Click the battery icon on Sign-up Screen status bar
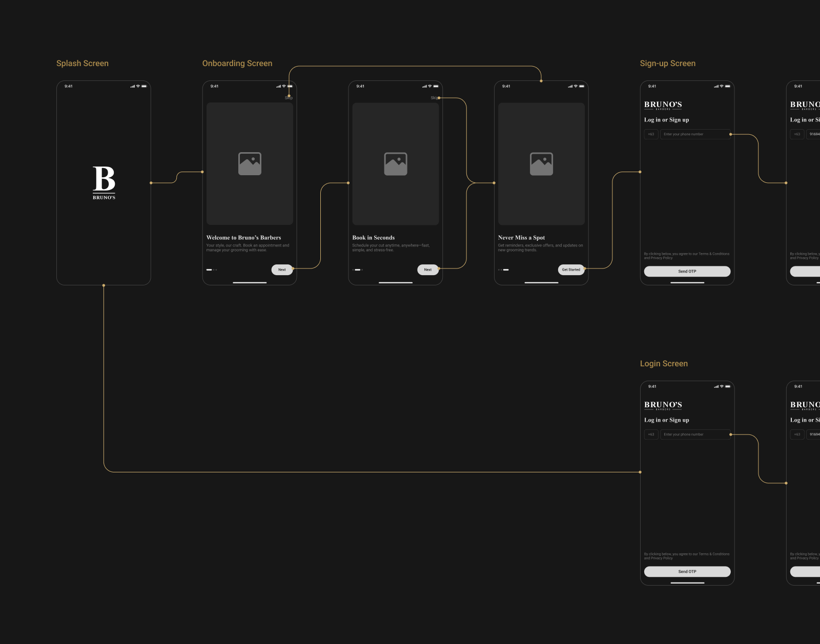820x644 pixels. click(x=727, y=86)
